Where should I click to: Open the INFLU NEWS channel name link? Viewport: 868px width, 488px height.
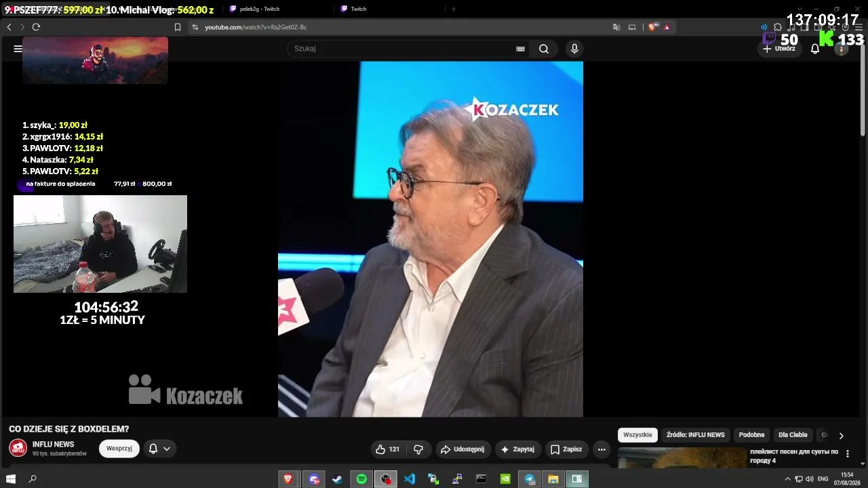point(54,445)
